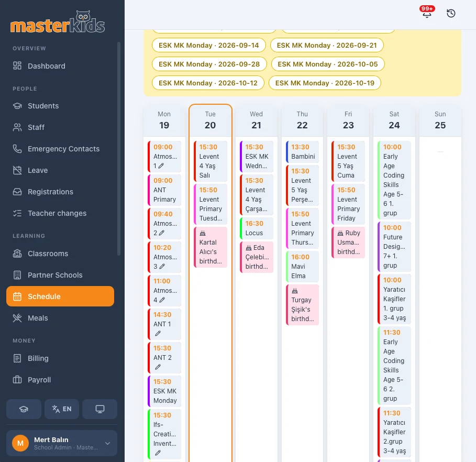Open 15:50 Levent Primary Friday event

[348, 204]
